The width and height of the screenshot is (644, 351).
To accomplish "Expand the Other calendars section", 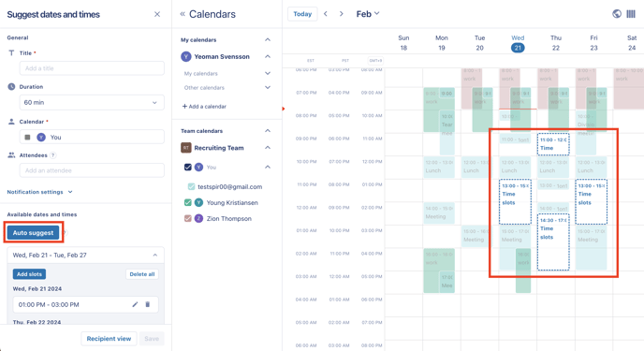I will (x=227, y=87).
